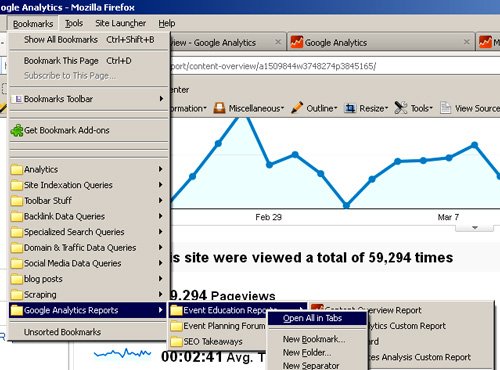Image resolution: width=500 pixels, height=370 pixels.
Task: Expand Toolbar Stuff submenu arrow
Action: click(x=161, y=200)
